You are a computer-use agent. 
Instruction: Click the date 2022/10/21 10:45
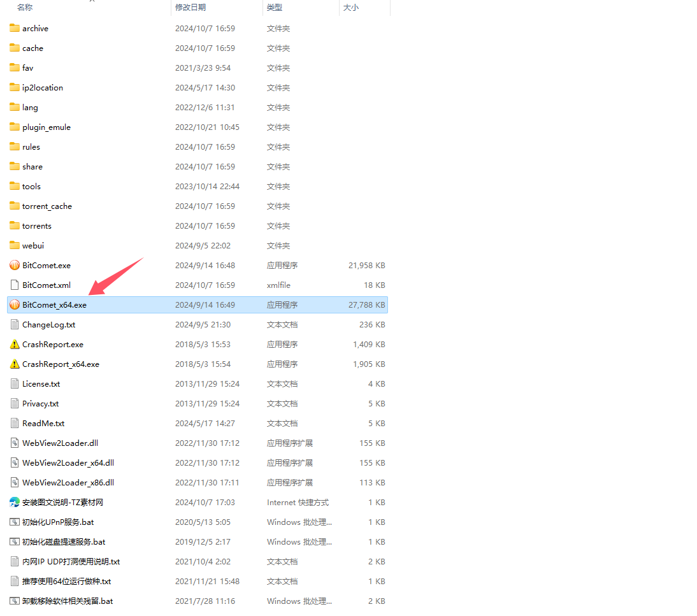[x=207, y=127]
